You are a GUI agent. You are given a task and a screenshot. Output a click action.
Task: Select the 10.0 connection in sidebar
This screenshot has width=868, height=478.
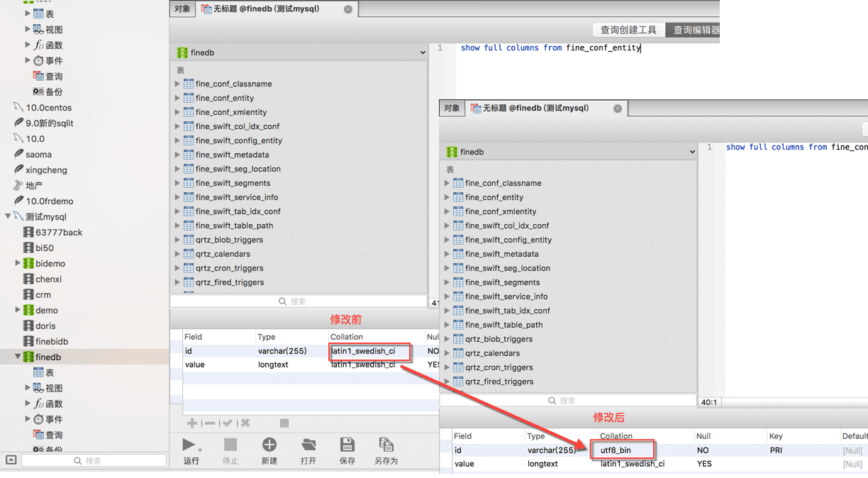pos(35,139)
